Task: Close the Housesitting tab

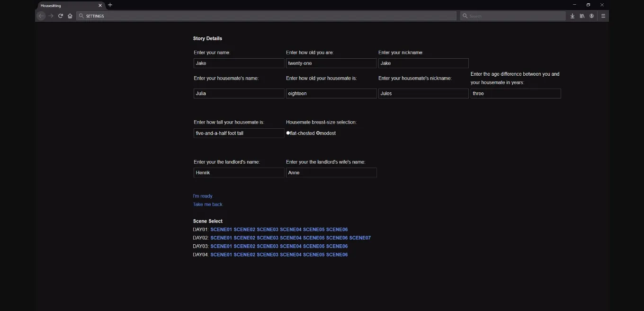Action: (x=100, y=6)
